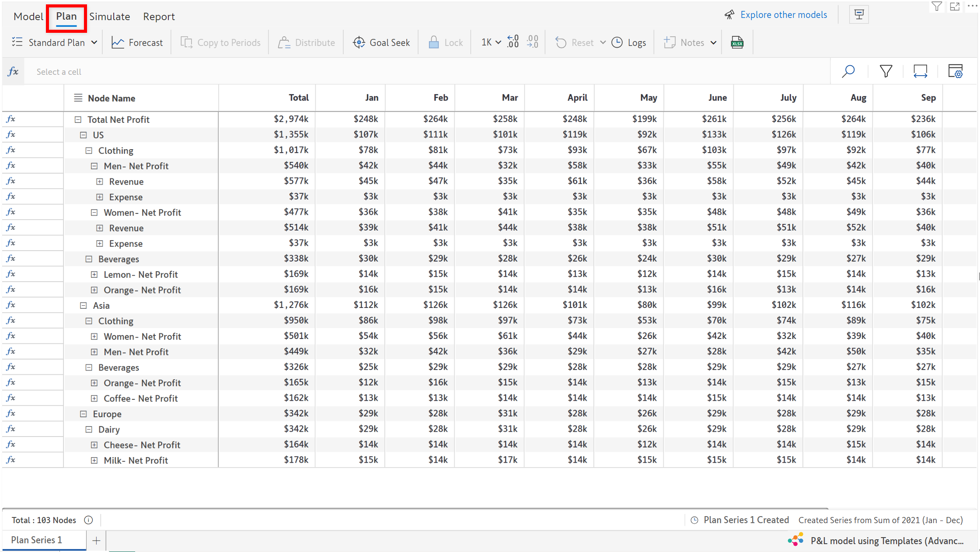Click increase decimal places icon
The image size is (980, 552).
(x=513, y=42)
